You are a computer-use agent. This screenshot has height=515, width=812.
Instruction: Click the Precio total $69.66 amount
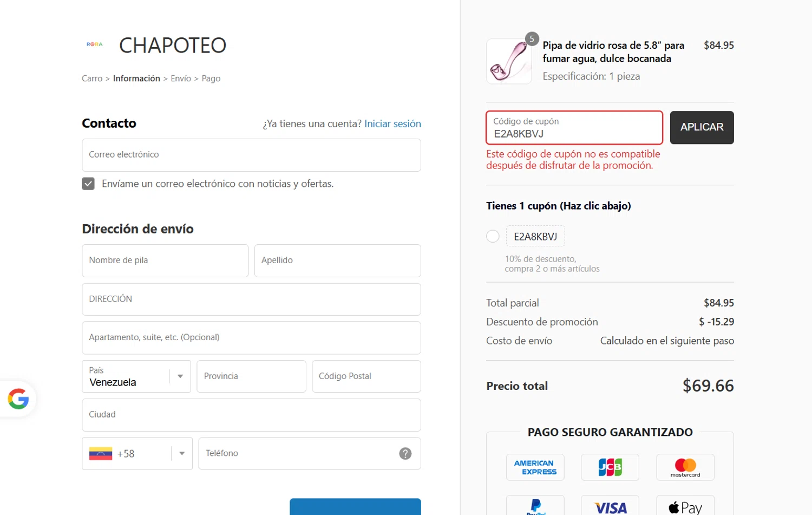(708, 386)
